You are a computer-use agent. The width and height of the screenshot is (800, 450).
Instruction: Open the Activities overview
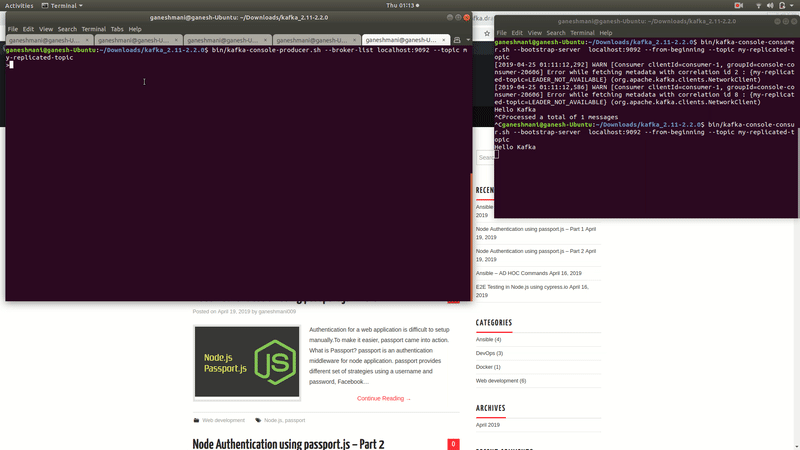(x=19, y=5)
